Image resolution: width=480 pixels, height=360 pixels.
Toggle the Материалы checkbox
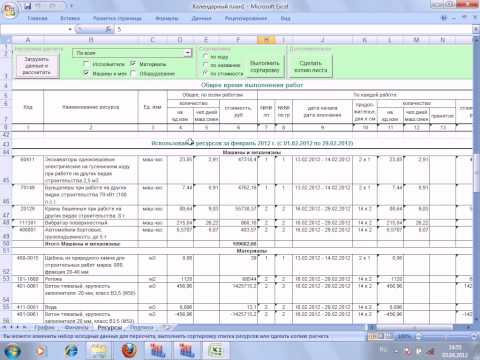pos(133,63)
